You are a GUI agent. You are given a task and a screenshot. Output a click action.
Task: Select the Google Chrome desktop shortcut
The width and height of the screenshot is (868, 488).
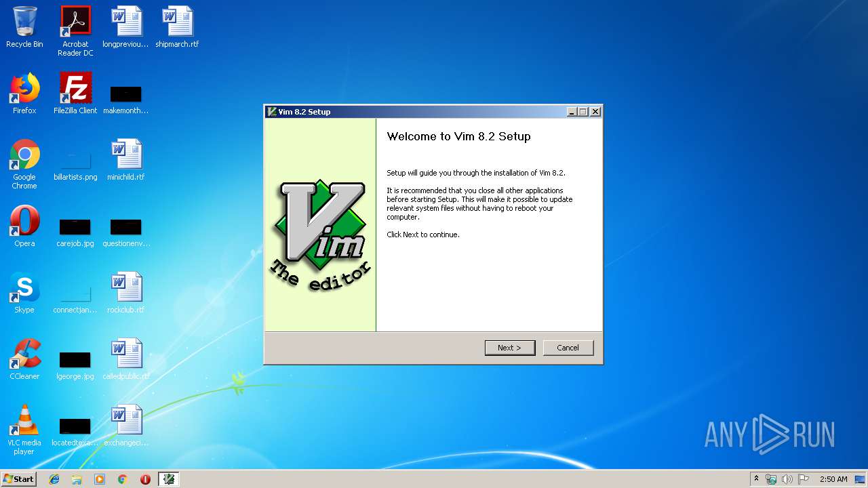click(x=24, y=165)
